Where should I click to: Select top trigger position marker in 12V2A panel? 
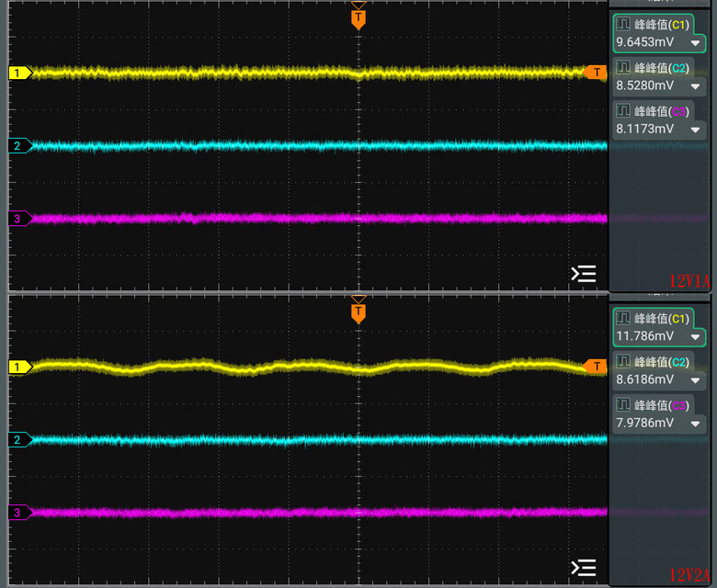tap(358, 313)
